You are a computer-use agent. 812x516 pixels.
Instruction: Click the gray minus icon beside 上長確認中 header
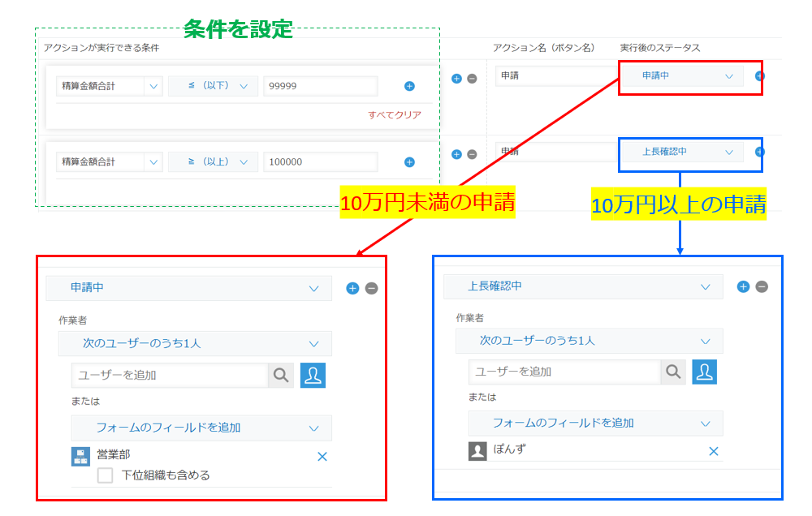click(761, 286)
